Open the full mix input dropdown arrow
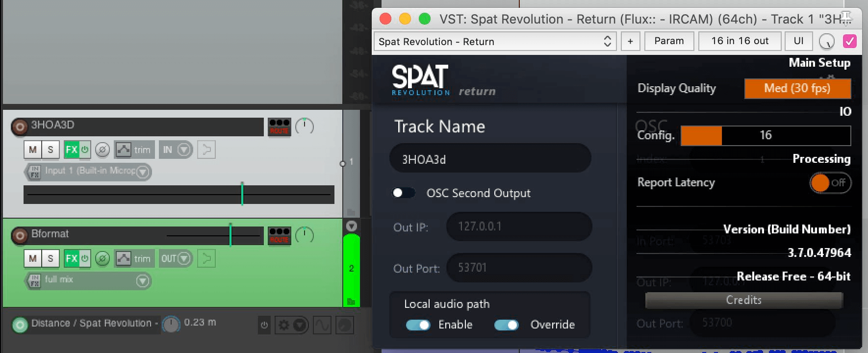Image resolution: width=868 pixels, height=353 pixels. [x=143, y=281]
